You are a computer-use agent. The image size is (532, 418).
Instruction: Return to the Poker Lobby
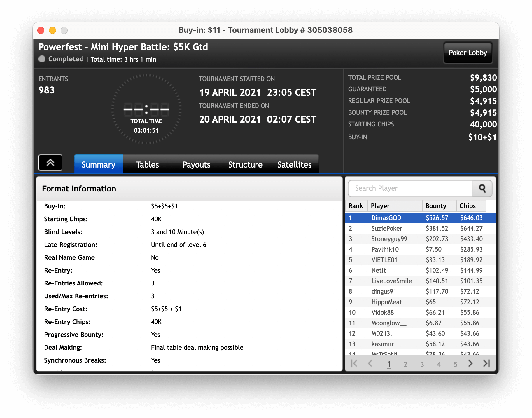pyautogui.click(x=468, y=53)
